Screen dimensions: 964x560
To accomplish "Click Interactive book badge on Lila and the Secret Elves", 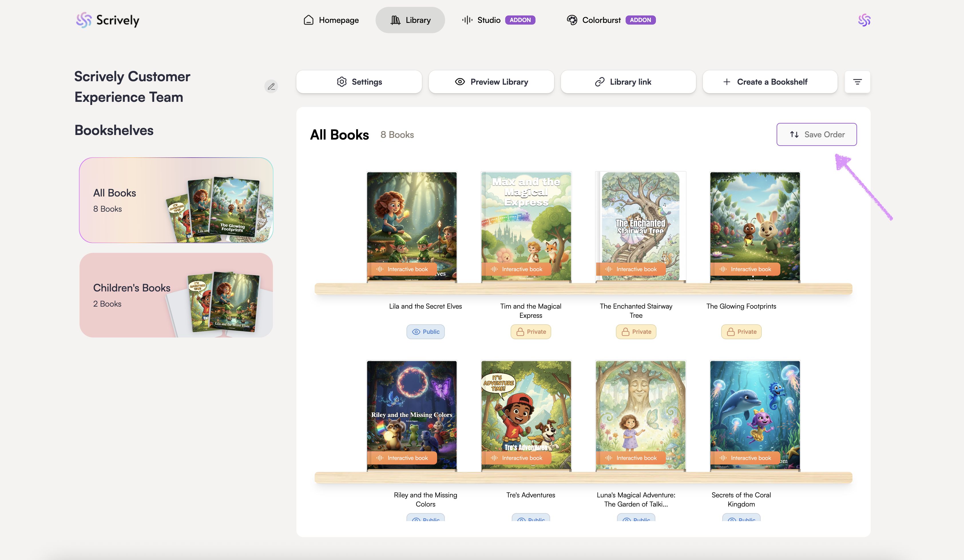I will (402, 269).
